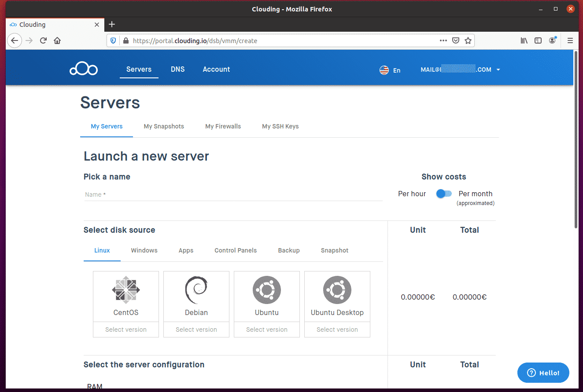Reload the page with browser refresh icon

43,40
